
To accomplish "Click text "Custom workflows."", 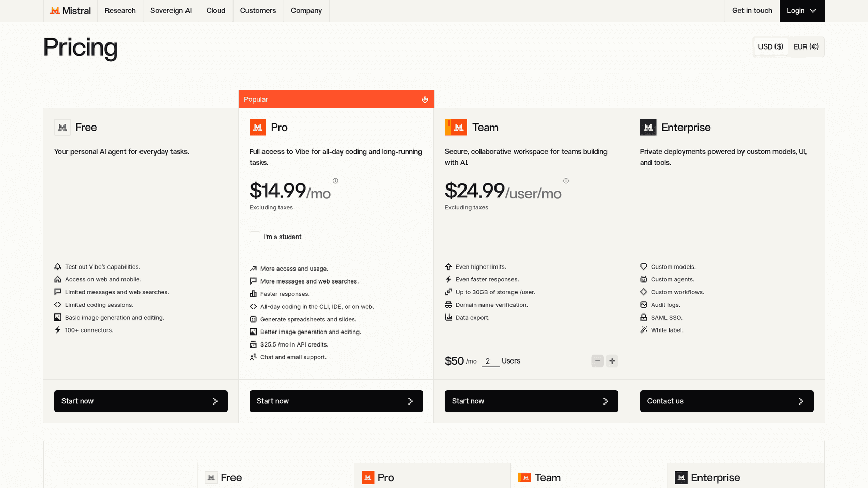I will pos(677,292).
